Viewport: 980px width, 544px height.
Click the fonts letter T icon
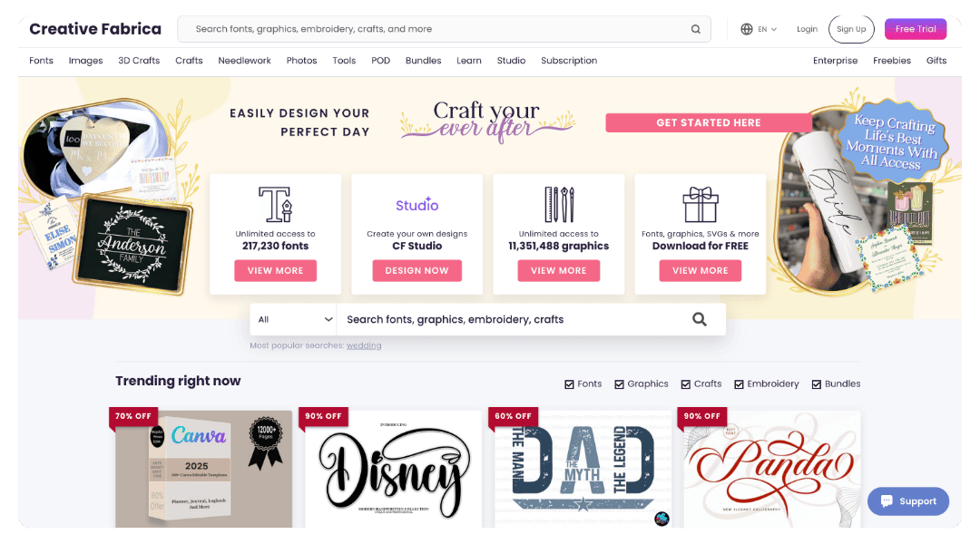click(x=275, y=204)
